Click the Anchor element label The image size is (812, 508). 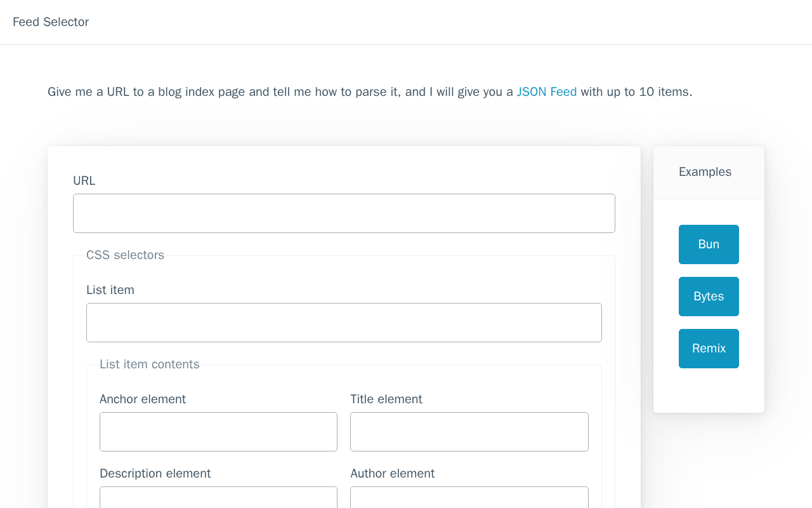click(143, 399)
